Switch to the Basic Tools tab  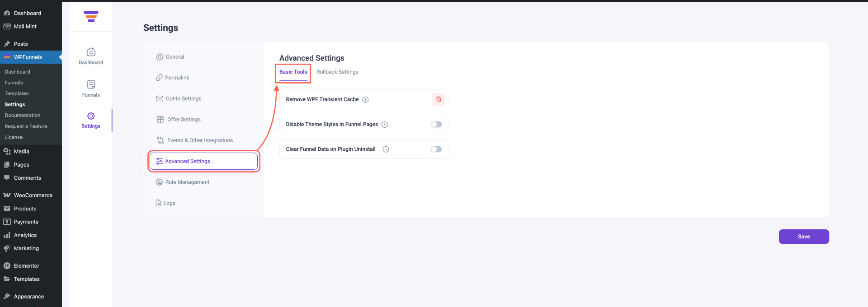[293, 72]
